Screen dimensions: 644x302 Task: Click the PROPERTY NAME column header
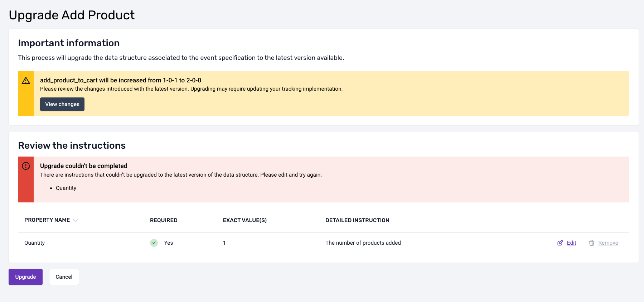pyautogui.click(x=47, y=220)
